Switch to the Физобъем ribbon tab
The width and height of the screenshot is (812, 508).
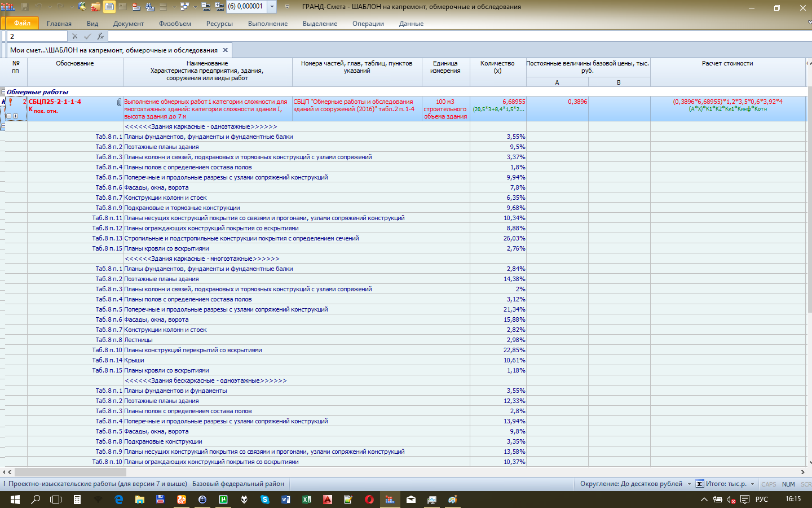click(175, 24)
